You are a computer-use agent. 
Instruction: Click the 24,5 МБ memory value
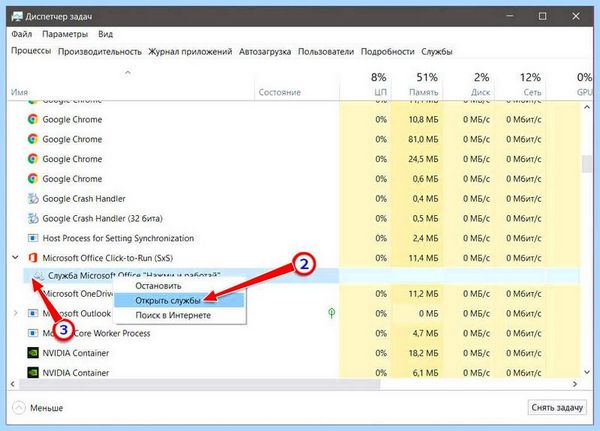(x=423, y=159)
